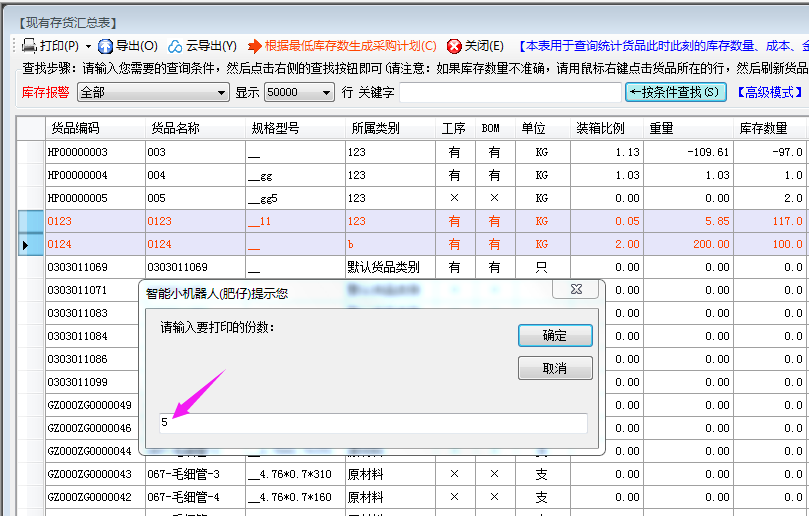
Task: Select the 067-毛细管-3 product row
Action: (x=194, y=474)
